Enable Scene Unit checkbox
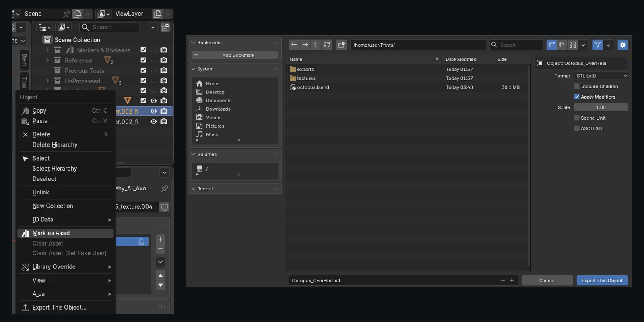The image size is (644, 322). click(577, 118)
